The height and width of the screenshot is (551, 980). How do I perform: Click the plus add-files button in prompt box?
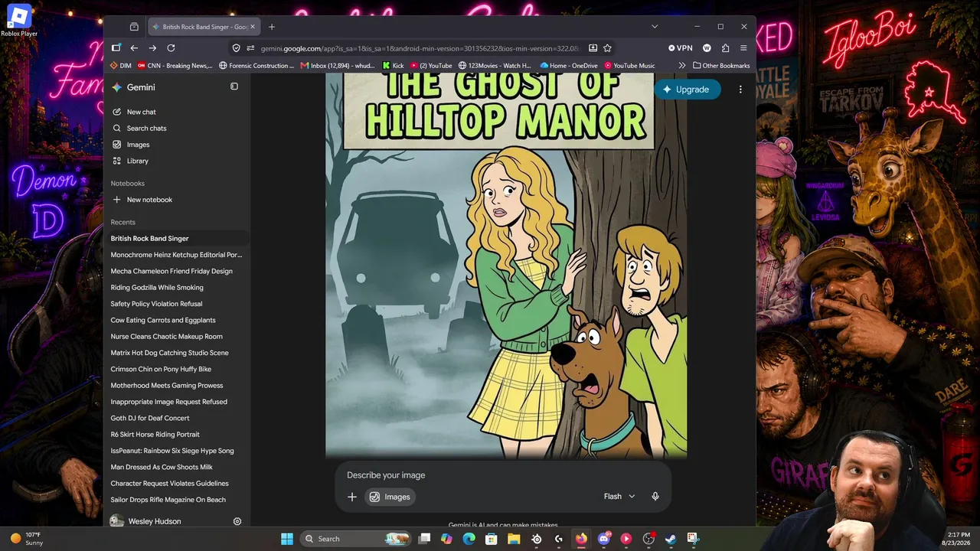pos(352,497)
